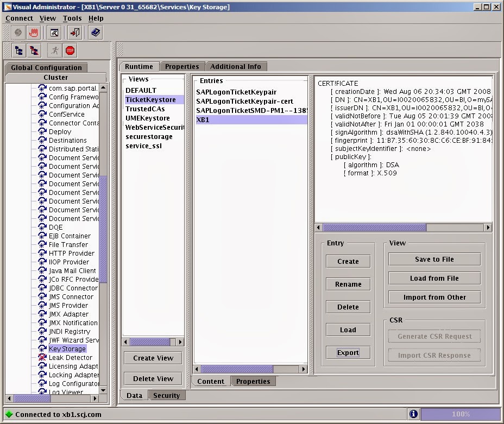Click Save to File button
This screenshot has width=504, height=424.
[434, 259]
